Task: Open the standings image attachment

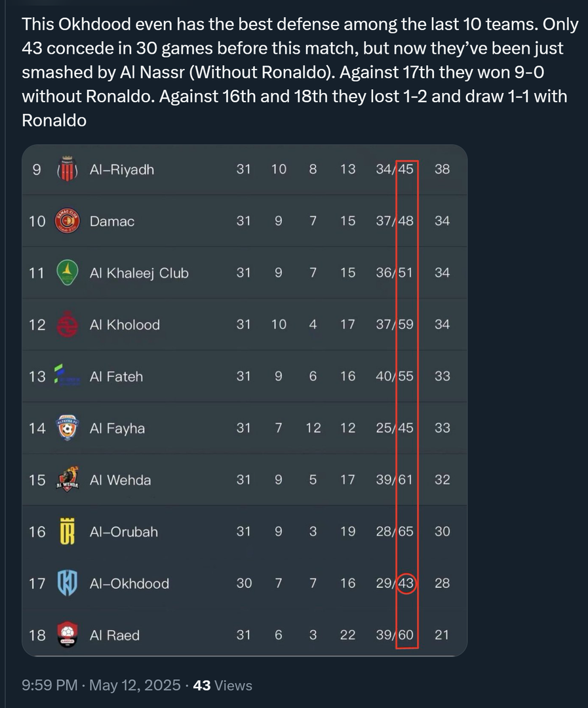Action: pyautogui.click(x=245, y=401)
